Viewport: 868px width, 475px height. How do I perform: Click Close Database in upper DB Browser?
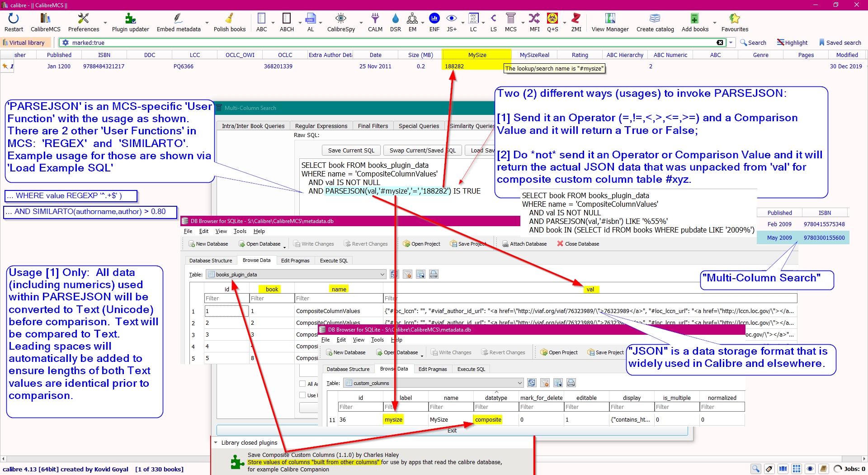click(578, 244)
